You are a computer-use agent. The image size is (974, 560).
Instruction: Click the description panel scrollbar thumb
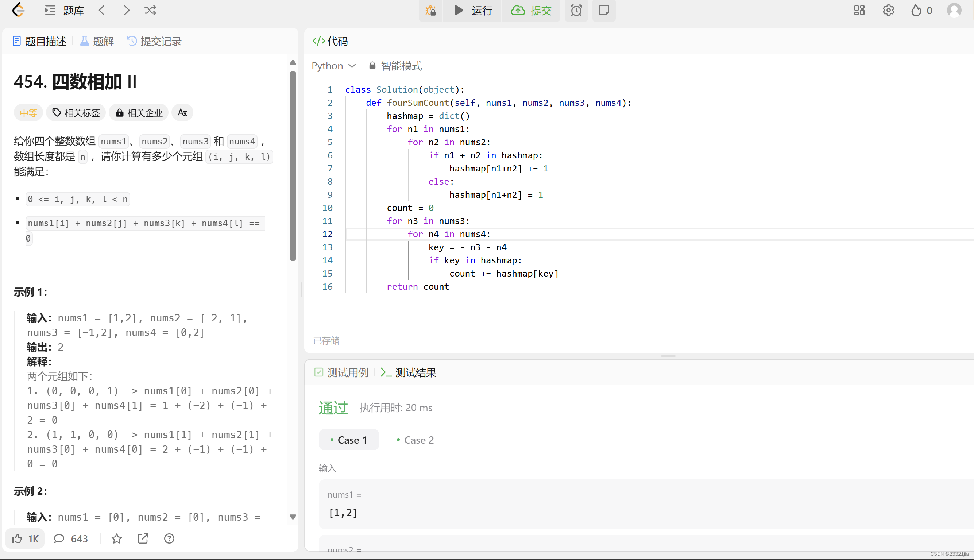[x=293, y=166]
